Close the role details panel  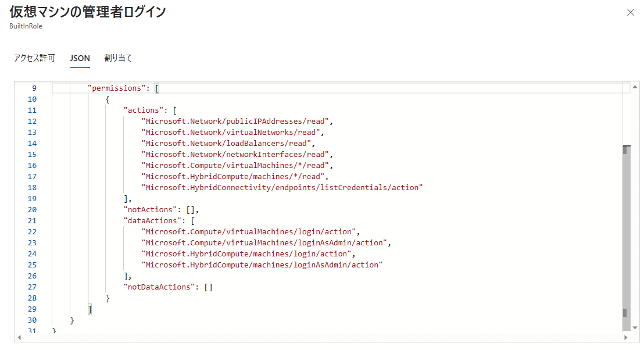click(631, 12)
